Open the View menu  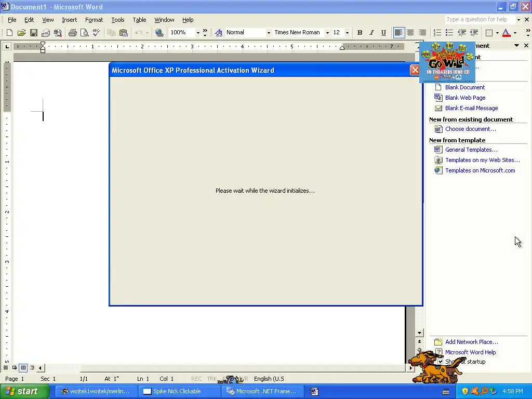tap(48, 20)
